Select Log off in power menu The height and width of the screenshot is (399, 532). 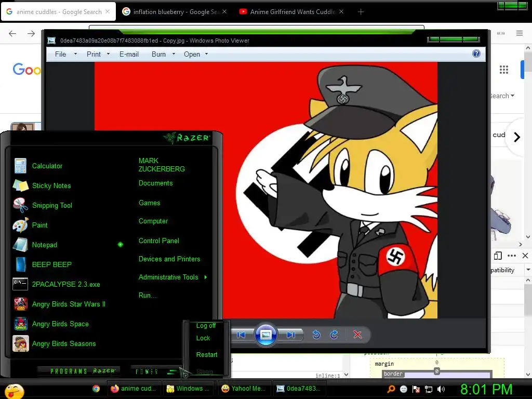pyautogui.click(x=206, y=325)
